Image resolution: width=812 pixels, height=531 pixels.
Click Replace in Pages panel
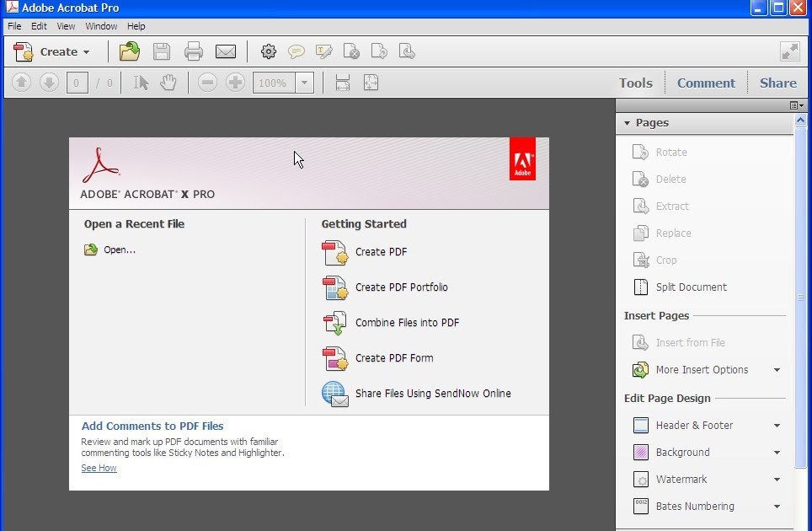[662, 233]
